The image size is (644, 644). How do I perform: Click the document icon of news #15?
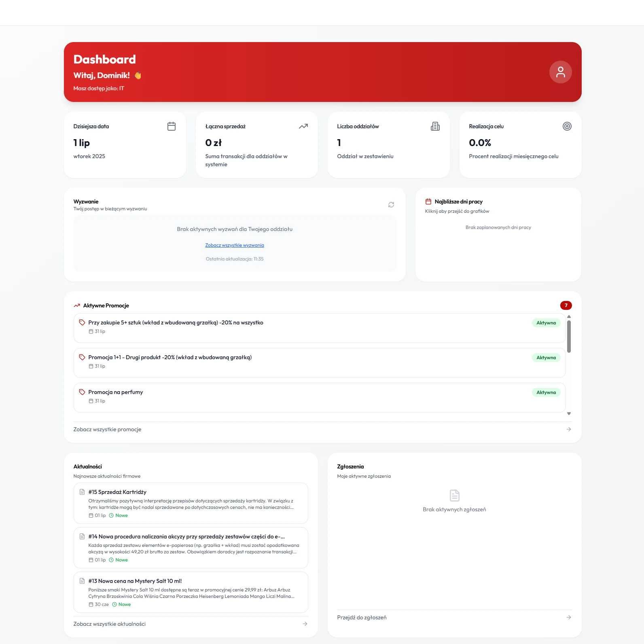pos(82,492)
